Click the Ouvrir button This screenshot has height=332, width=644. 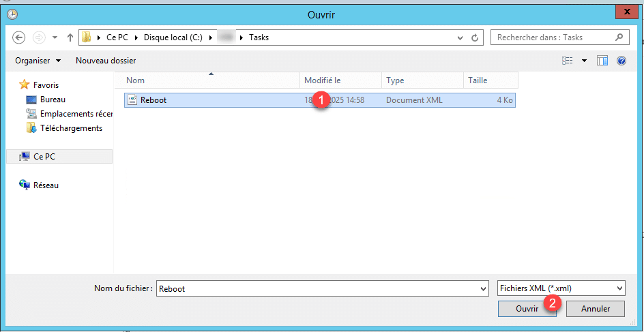(x=527, y=309)
